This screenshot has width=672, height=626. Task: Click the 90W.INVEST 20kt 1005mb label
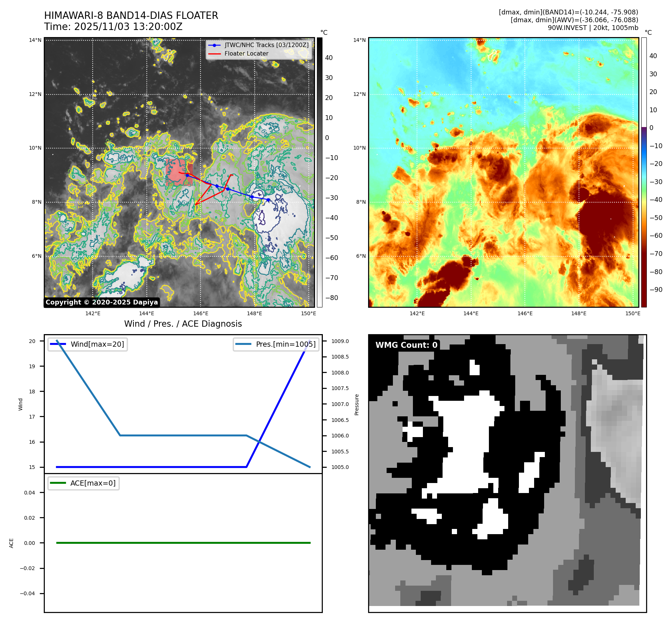[593, 28]
